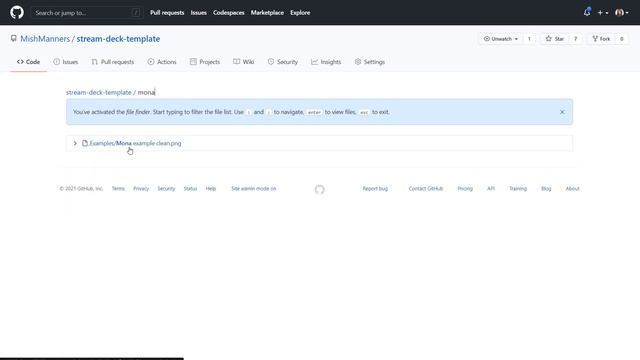The height and width of the screenshot is (360, 640).
Task: Click Site admin mode on link
Action: point(254,189)
